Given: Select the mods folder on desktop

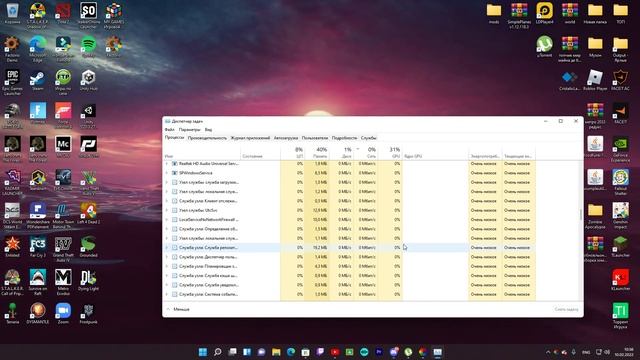Looking at the screenshot, I should coord(493,13).
